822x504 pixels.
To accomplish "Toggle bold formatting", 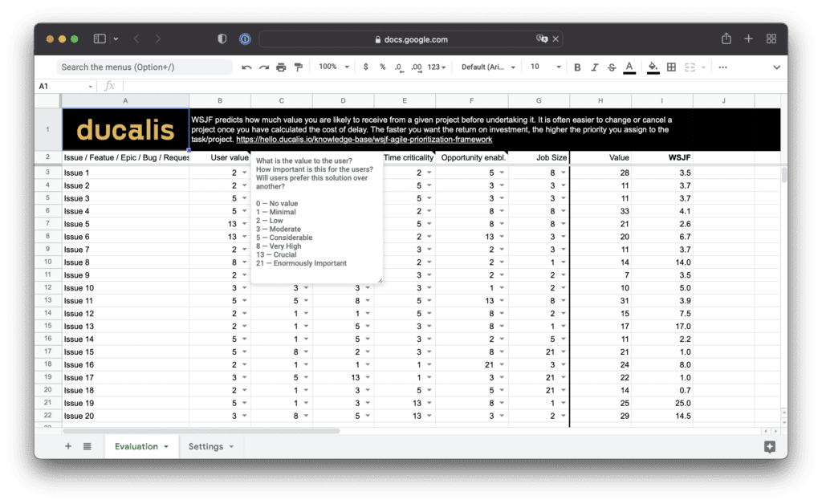I will point(578,67).
